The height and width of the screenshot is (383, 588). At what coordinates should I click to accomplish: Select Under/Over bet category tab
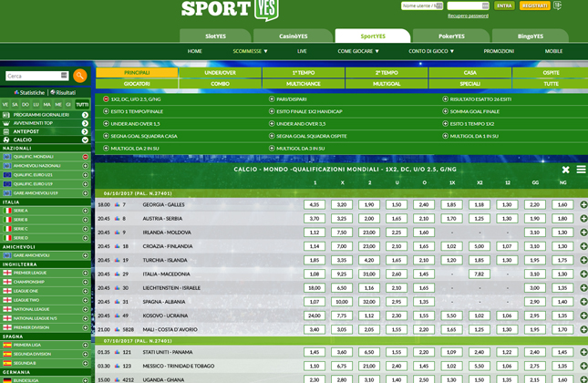point(220,73)
